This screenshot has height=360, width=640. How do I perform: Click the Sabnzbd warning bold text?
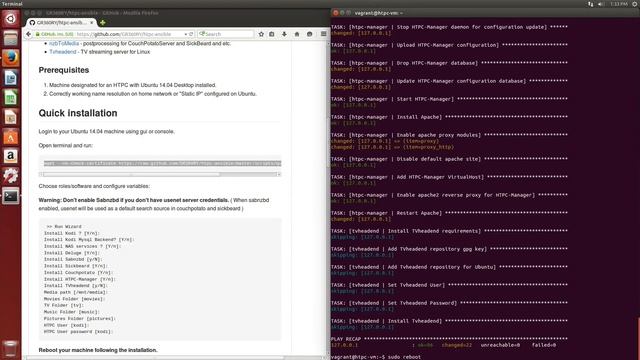click(x=133, y=200)
